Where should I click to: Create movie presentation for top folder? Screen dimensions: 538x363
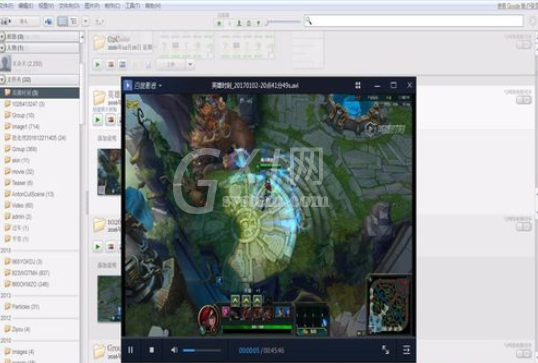click(122, 65)
